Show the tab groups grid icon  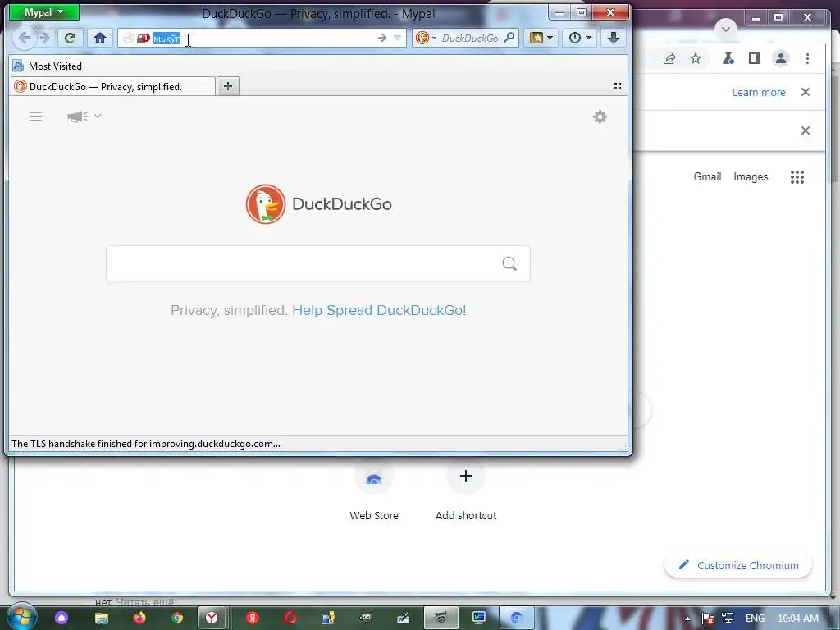[x=618, y=86]
